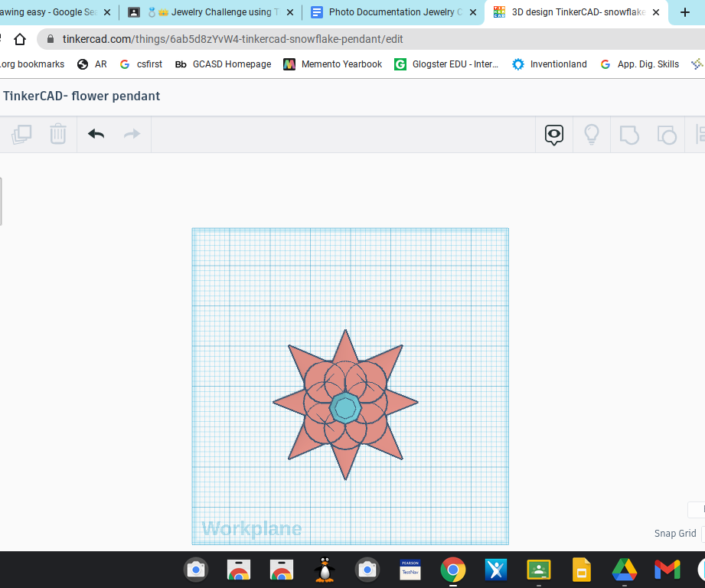The height and width of the screenshot is (588, 705).
Task: Open a new browser tab
Action: (684, 12)
